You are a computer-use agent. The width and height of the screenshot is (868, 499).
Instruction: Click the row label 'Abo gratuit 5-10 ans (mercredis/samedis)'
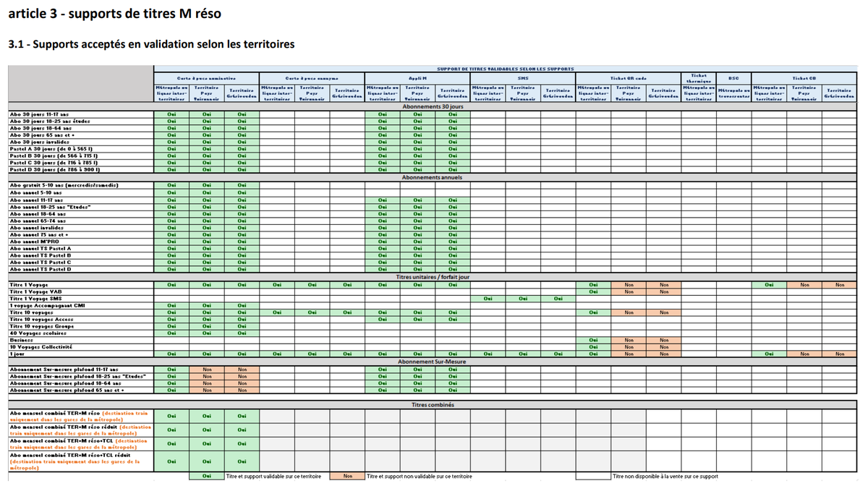[x=64, y=185]
